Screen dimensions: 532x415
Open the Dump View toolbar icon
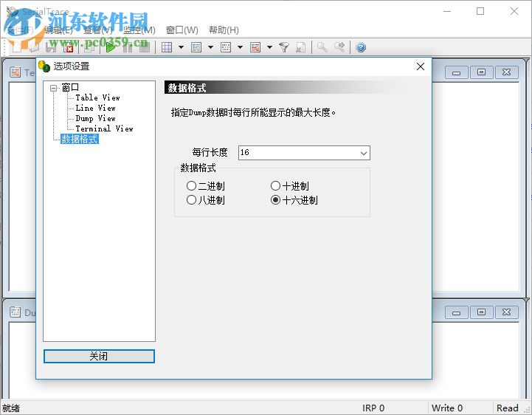tap(226, 47)
